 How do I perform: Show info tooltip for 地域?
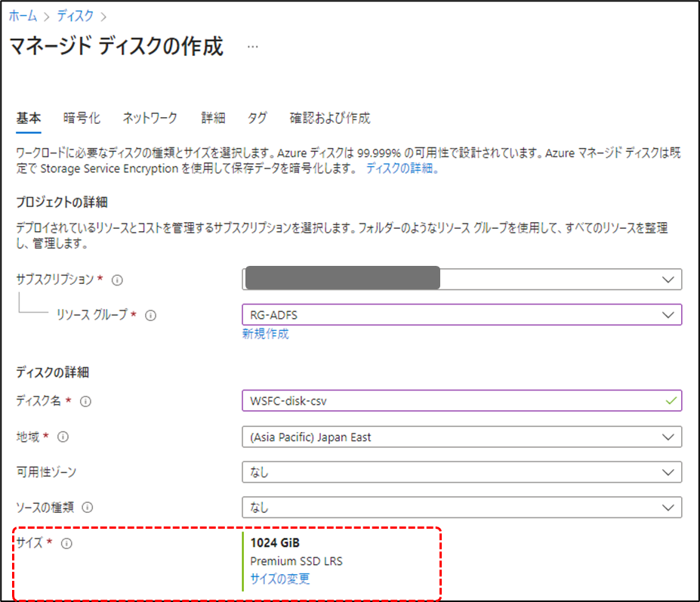click(x=63, y=437)
